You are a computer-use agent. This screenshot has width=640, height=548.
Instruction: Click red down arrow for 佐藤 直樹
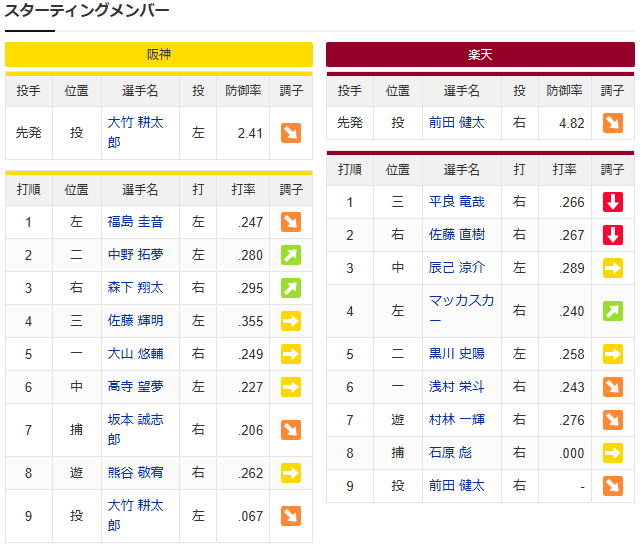(x=613, y=235)
